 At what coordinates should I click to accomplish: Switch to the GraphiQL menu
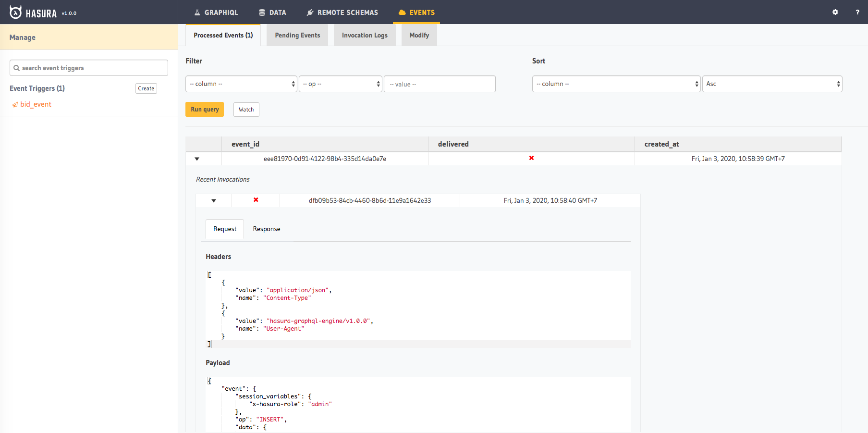point(216,12)
